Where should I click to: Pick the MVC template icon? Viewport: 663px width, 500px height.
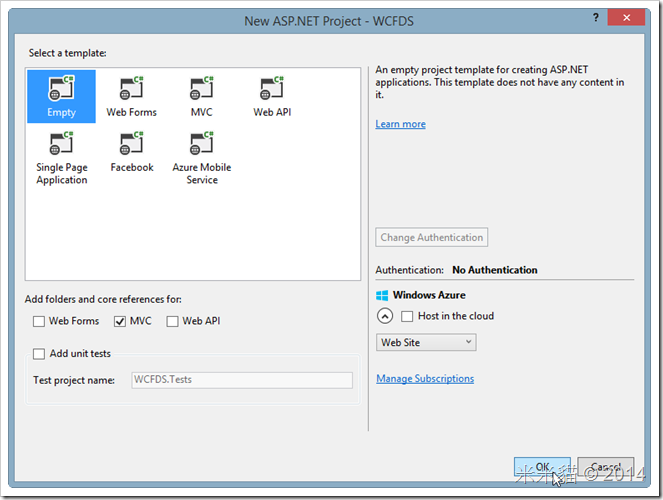point(202,97)
